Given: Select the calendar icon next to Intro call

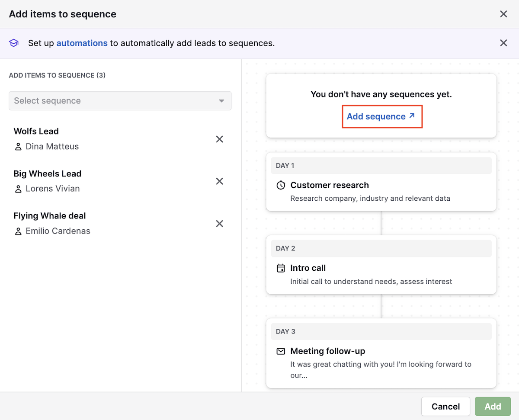Looking at the screenshot, I should (281, 268).
